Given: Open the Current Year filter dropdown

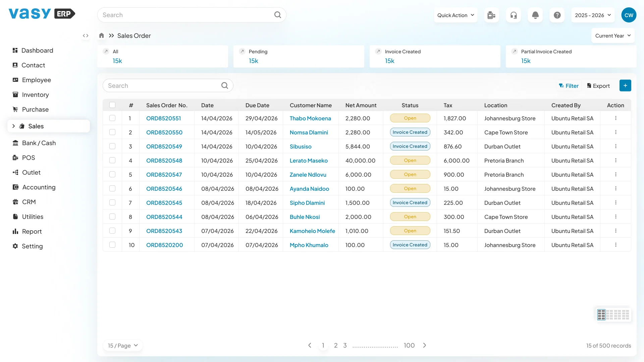Looking at the screenshot, I should [x=612, y=36].
